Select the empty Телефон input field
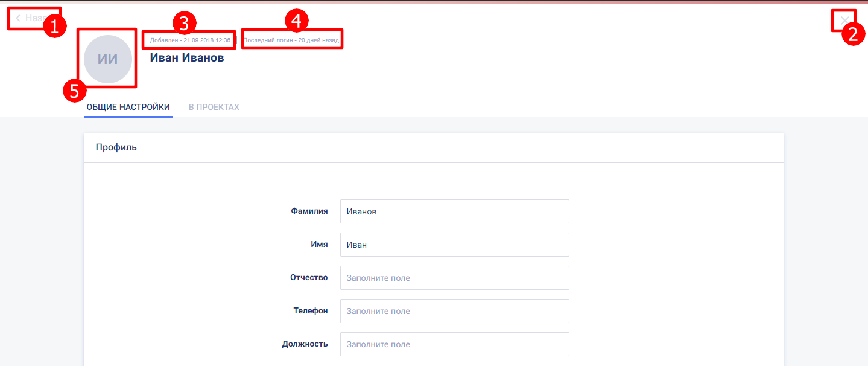This screenshot has width=868, height=366. click(x=454, y=311)
